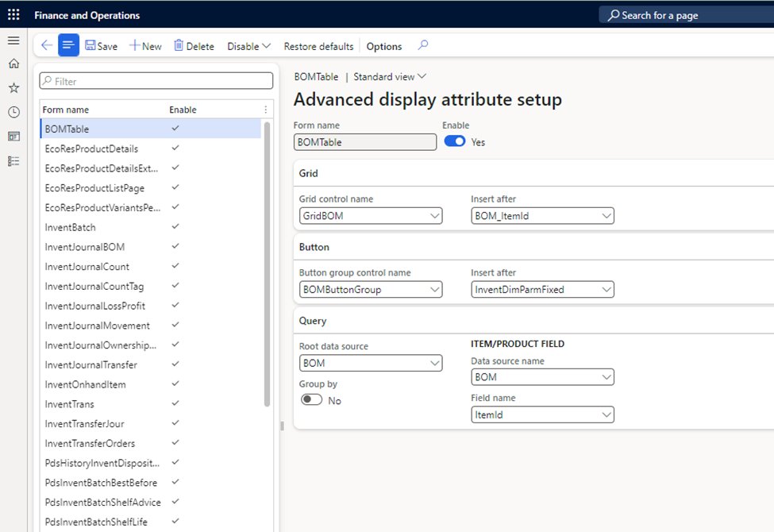Screen dimensions: 774x532
Task: Click the Form name BOMTable field
Action: click(x=365, y=142)
